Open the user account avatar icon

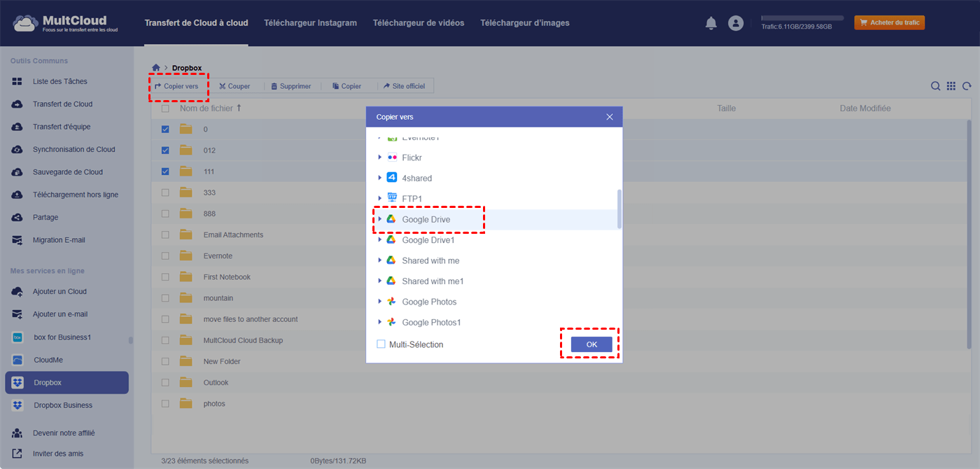click(736, 23)
